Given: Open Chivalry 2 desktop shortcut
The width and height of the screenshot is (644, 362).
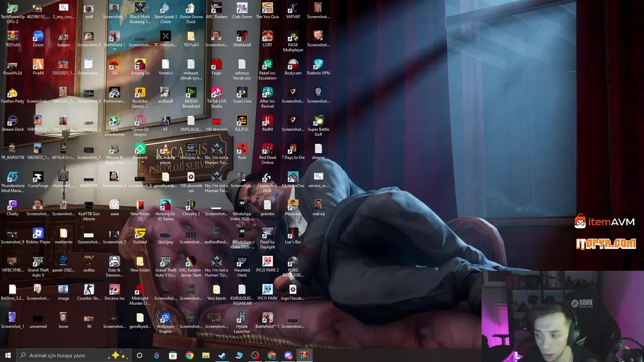Looking at the screenshot, I should point(191,208).
